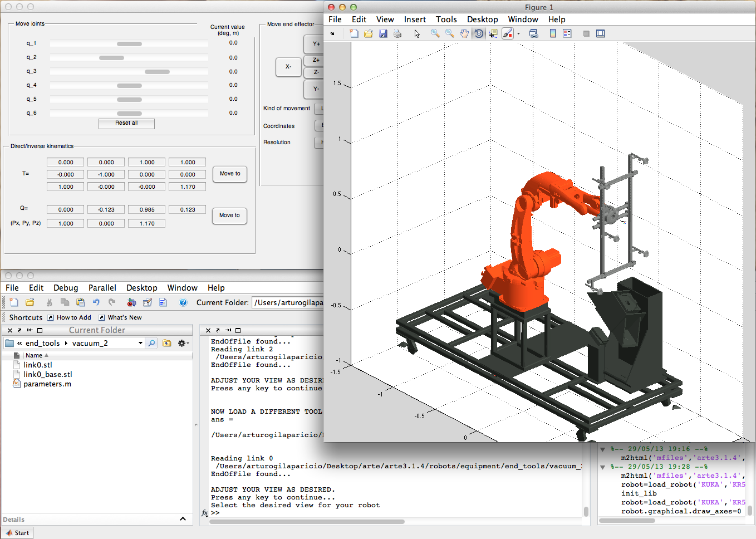Open the Figure 1 View menu
This screenshot has height=539, width=756.
click(385, 19)
